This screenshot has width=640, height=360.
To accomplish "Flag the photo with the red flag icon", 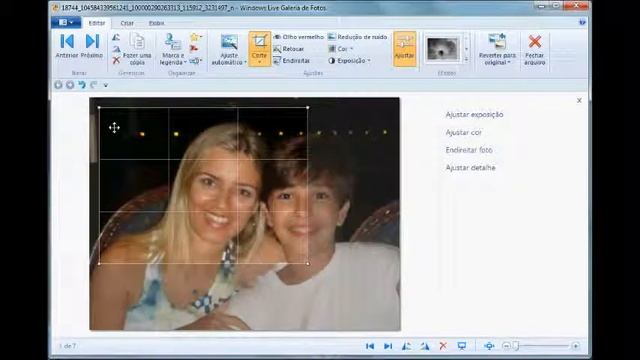I will tap(194, 49).
